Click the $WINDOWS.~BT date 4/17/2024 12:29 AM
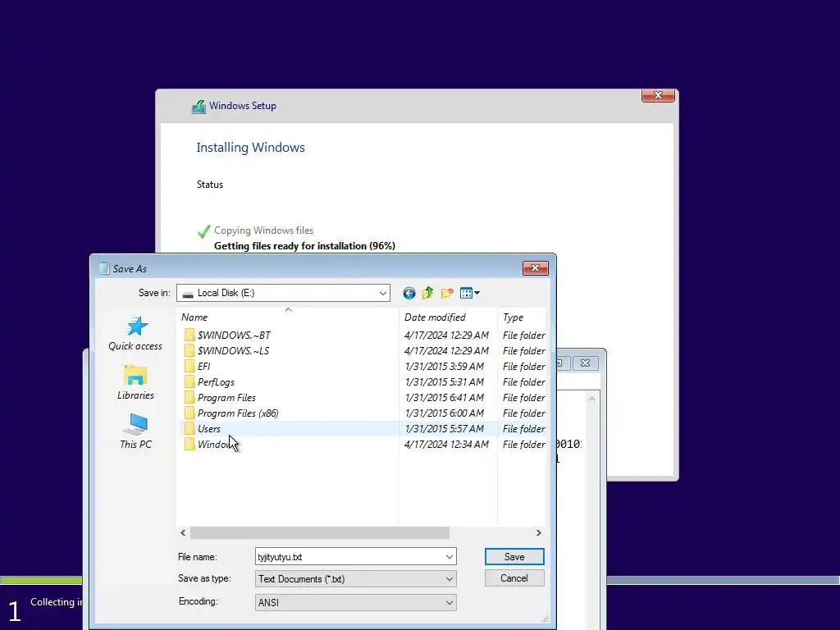Screen dimensions: 840x630 tap(446, 336)
